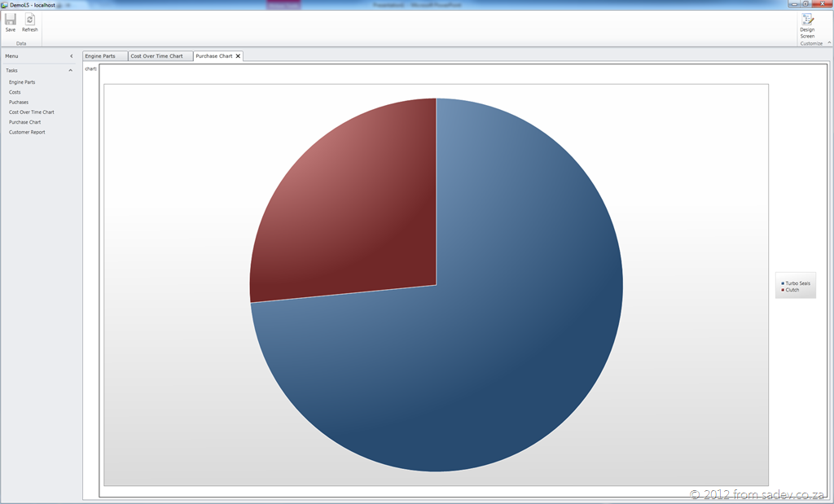This screenshot has width=834, height=504.
Task: Open Purchase Chart in the sidebar
Action: [24, 122]
